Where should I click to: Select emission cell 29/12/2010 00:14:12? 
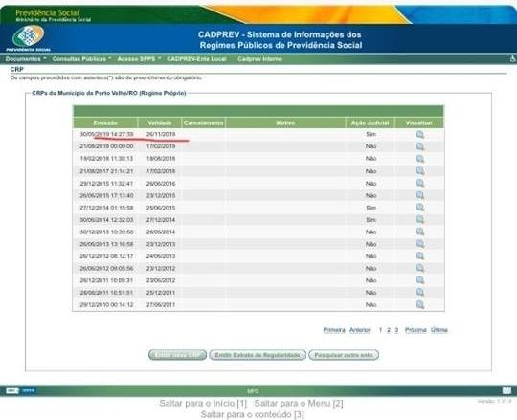click(106, 304)
